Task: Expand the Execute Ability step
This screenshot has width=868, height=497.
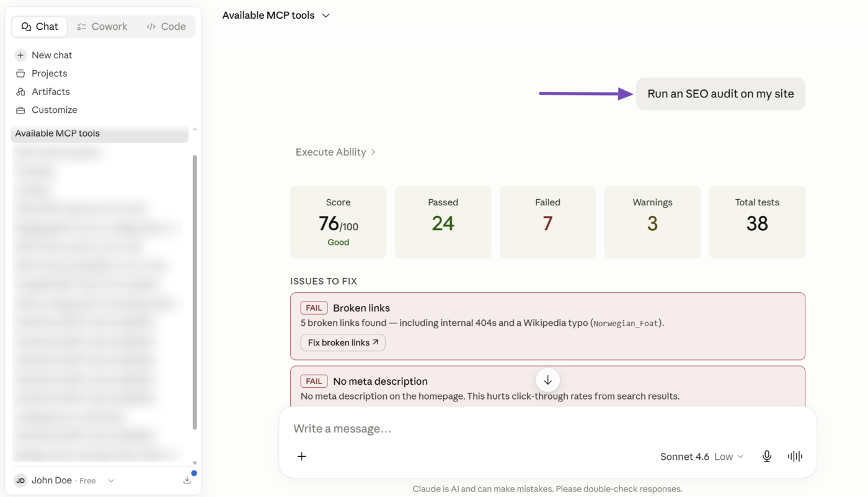Action: [335, 152]
